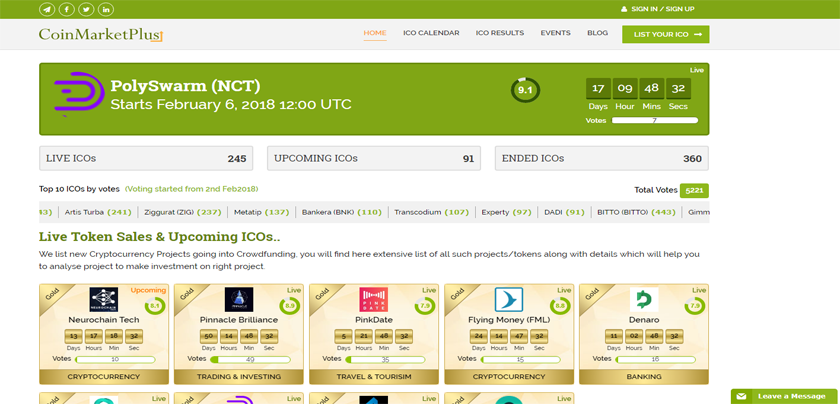Click PolySwarm (NCT) title
Viewport: 840px width, 404px height.
pos(185,86)
